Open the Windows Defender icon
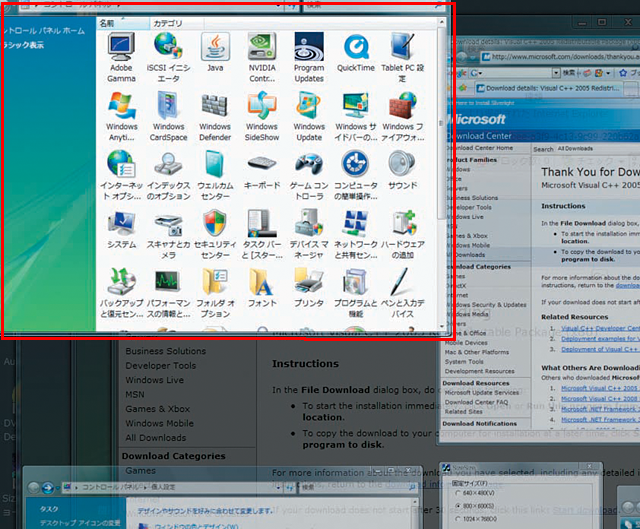The image size is (640, 529). coord(215,116)
